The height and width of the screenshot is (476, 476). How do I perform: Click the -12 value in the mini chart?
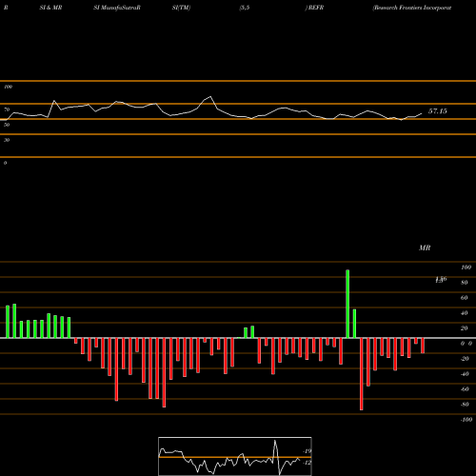tap(307, 463)
